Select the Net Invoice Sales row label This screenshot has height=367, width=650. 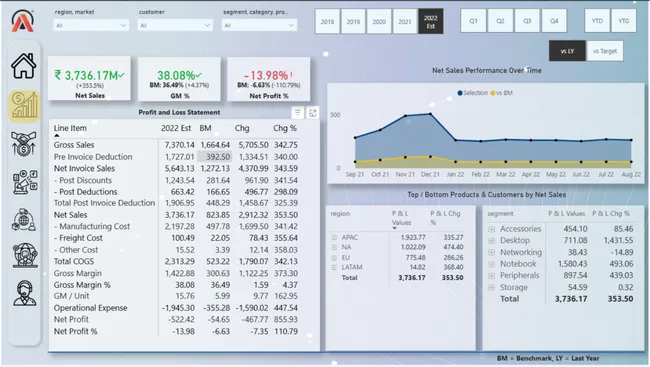click(x=84, y=168)
